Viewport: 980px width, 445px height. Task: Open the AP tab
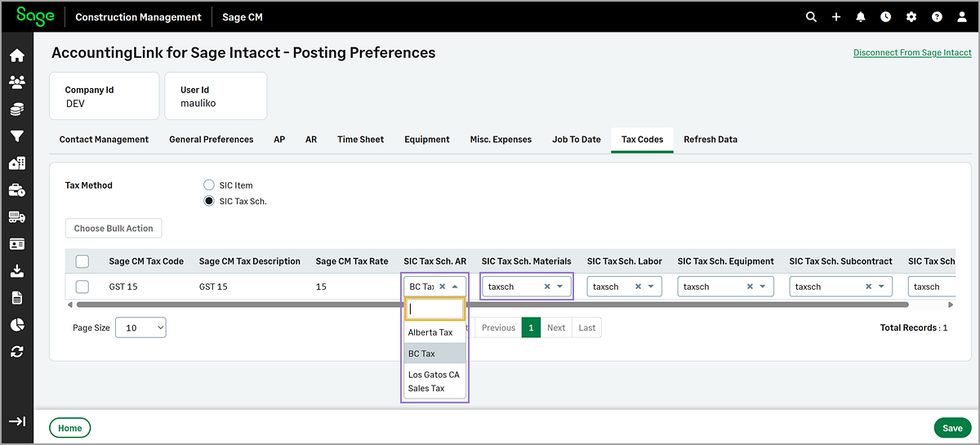click(x=279, y=140)
